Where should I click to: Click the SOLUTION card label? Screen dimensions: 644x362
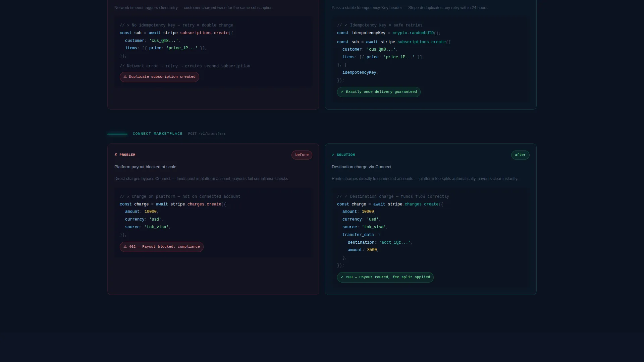(346, 155)
